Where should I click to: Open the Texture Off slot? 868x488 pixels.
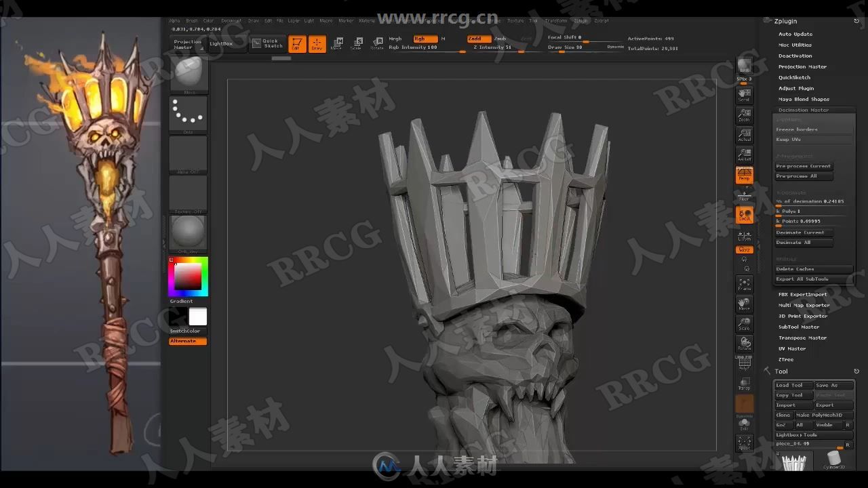(188, 194)
